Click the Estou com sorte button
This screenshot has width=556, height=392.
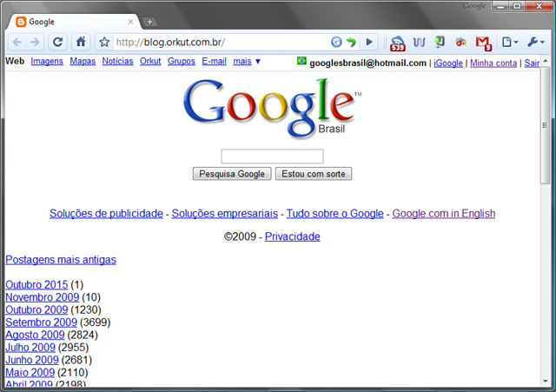(x=314, y=174)
